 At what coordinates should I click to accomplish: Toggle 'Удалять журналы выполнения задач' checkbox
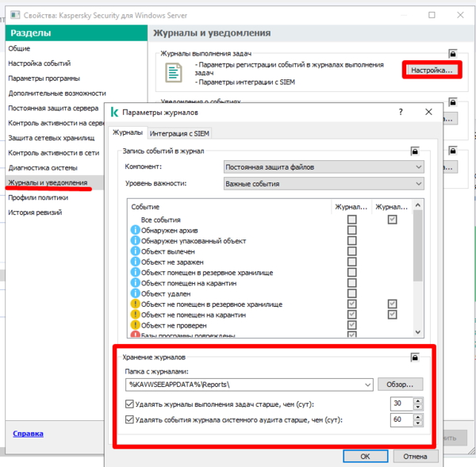pos(129,404)
